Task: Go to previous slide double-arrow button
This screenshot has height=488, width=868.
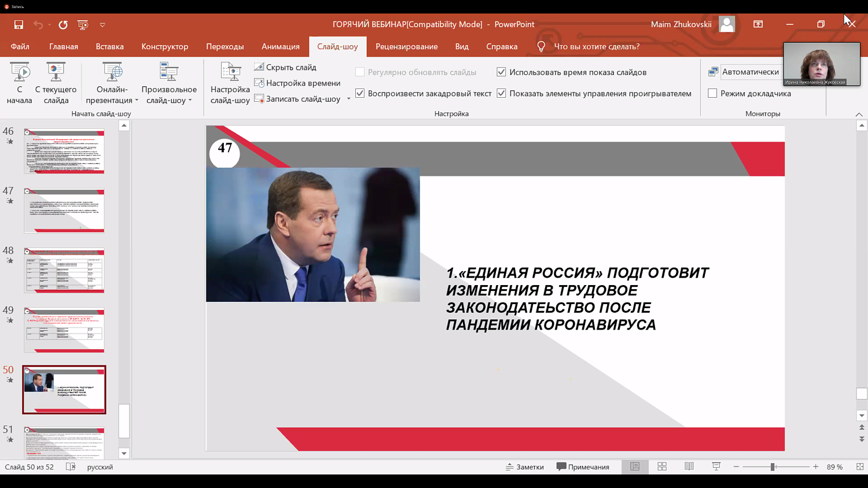Action: tap(862, 427)
